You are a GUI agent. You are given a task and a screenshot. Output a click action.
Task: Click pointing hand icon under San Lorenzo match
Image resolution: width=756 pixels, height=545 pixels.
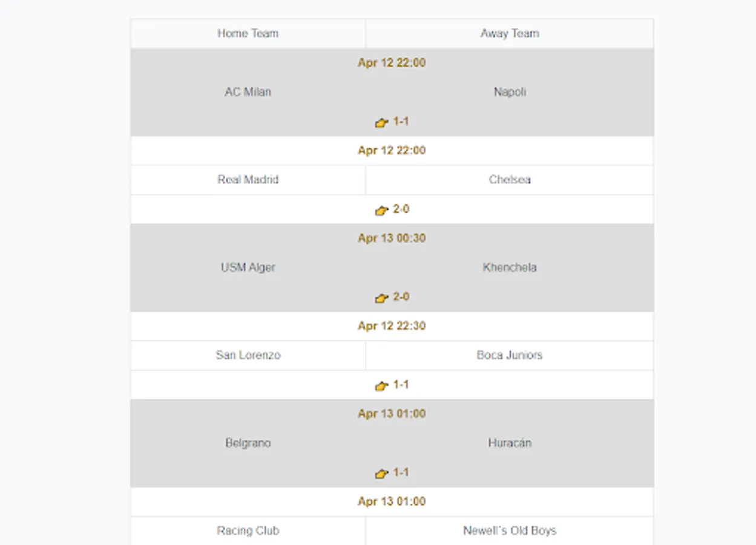(x=381, y=386)
